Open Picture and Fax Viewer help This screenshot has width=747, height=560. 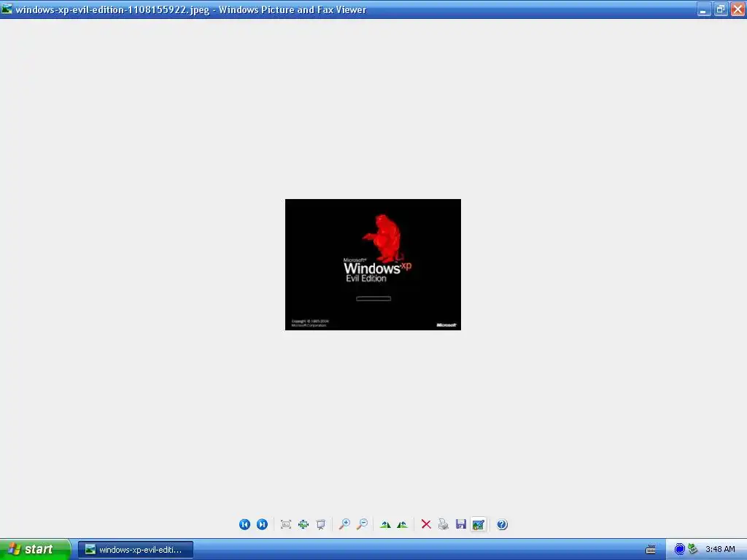coord(502,524)
